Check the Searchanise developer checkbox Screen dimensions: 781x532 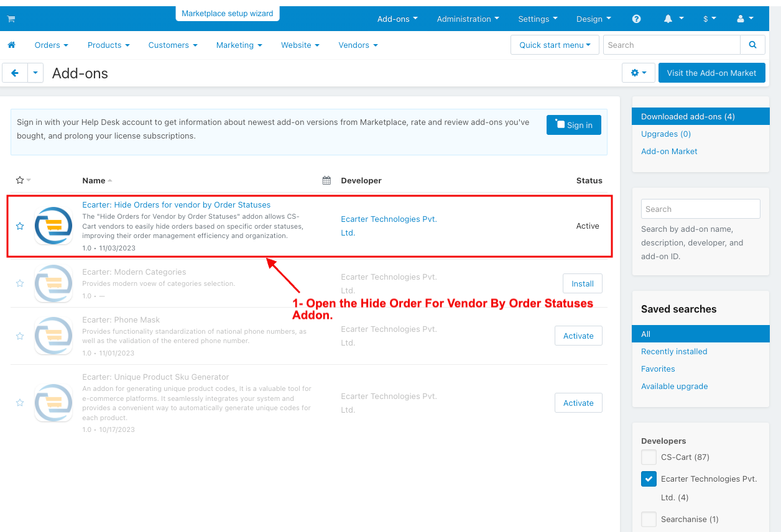pyautogui.click(x=649, y=520)
